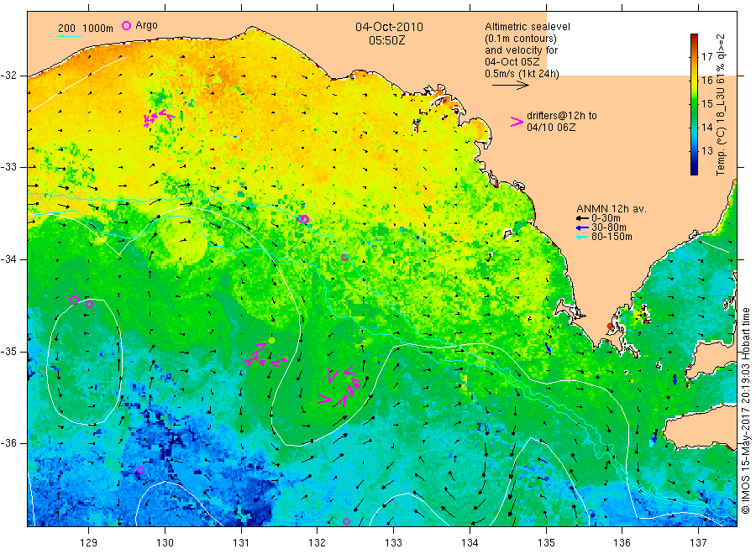Click the -36 latitude axis label
This screenshot has height=554, width=756.
click(x=8, y=442)
